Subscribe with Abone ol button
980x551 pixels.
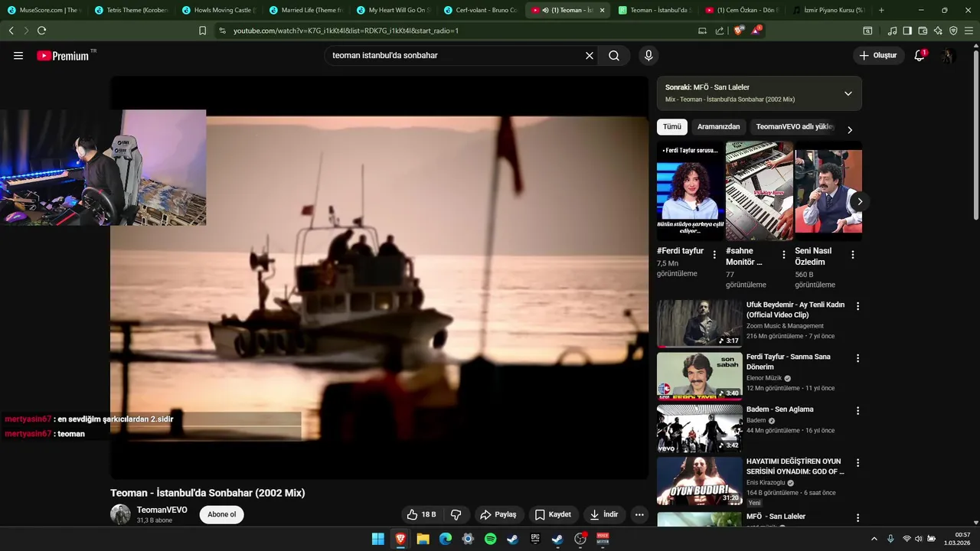[x=222, y=514]
